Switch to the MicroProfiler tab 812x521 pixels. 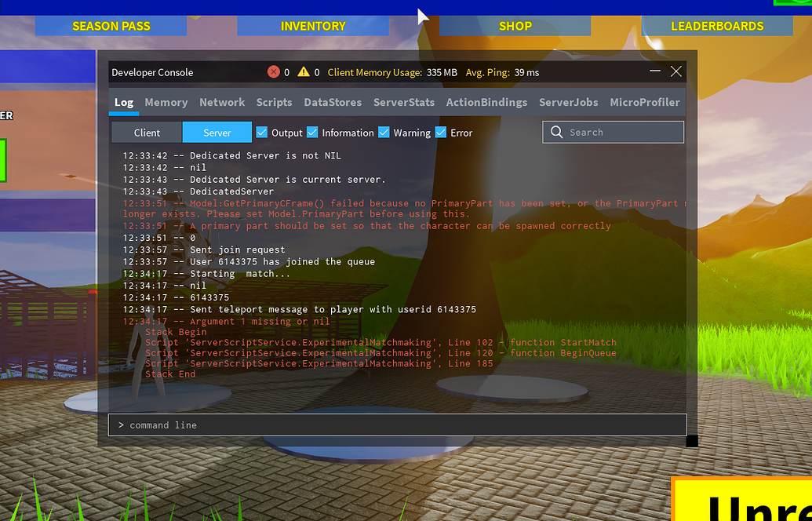(644, 102)
